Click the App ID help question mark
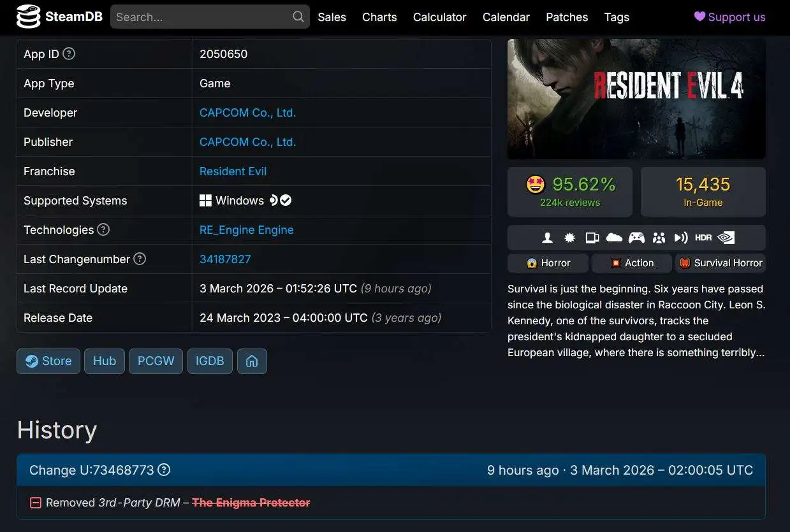This screenshot has width=790, height=532. pos(69,54)
